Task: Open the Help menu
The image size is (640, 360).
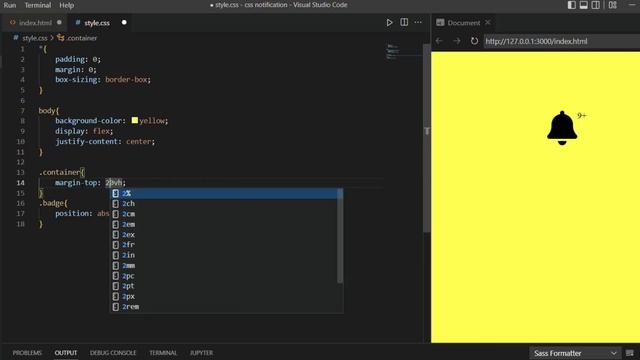Action: [x=67, y=5]
